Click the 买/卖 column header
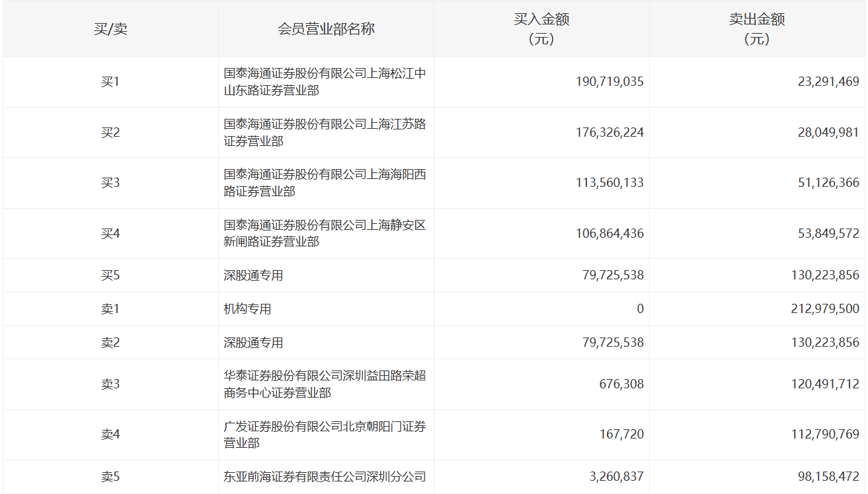This screenshot has width=868, height=494. [110, 29]
